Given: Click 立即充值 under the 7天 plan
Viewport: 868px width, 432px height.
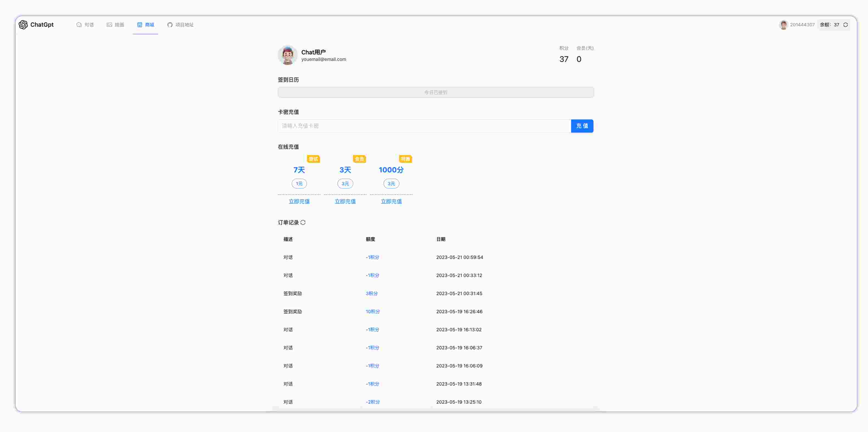Looking at the screenshot, I should click(299, 201).
